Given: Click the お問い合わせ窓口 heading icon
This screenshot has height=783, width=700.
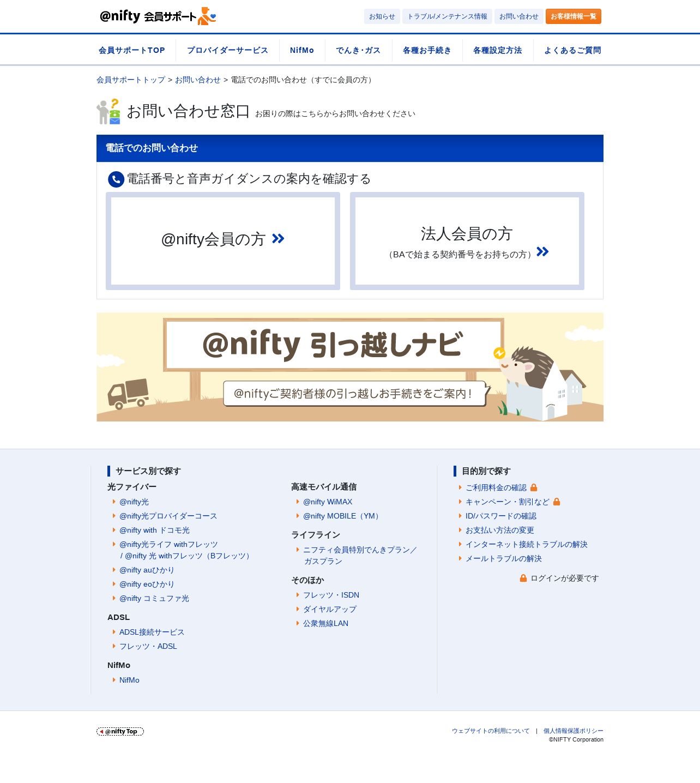Looking at the screenshot, I should (108, 111).
